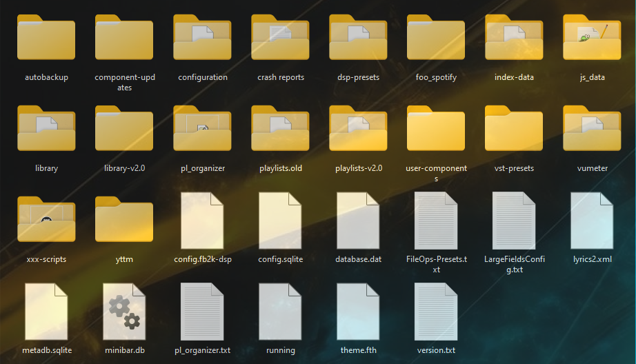Click the "crash reports" name label
636x364 pixels.
point(281,77)
